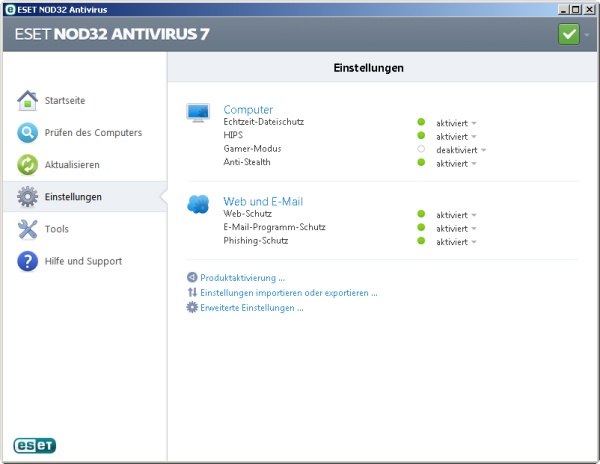
Task: Toggle the Echtzeit-Dateischutz green status dot
Action: click(x=421, y=122)
